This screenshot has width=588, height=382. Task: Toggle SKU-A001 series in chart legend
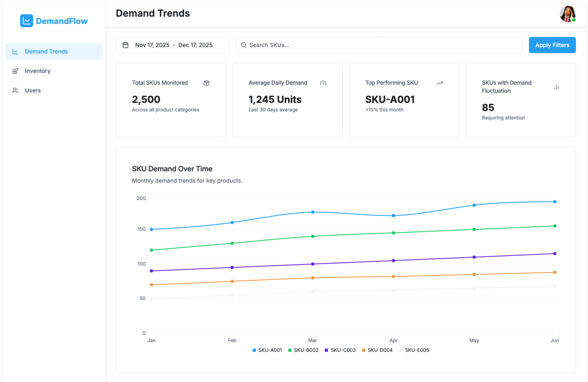click(x=267, y=350)
